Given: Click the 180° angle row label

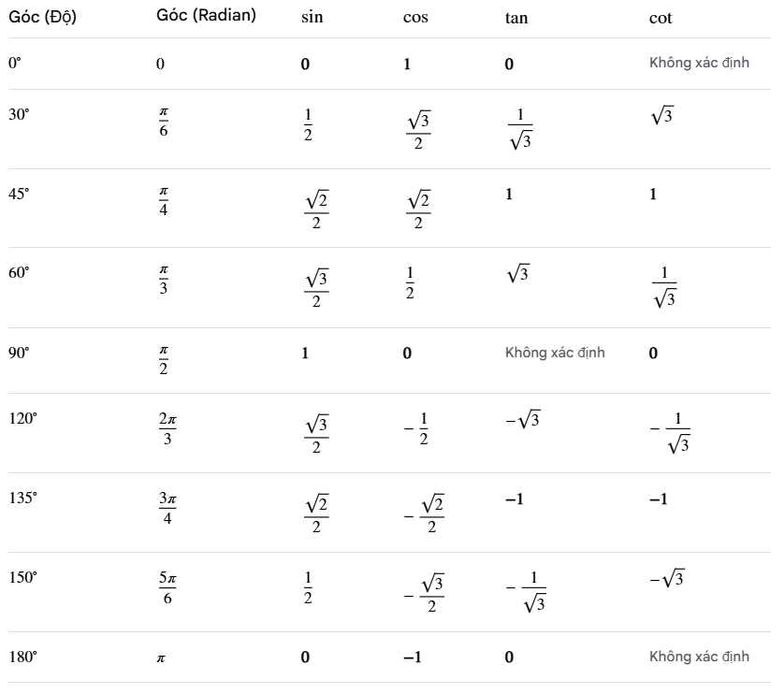Looking at the screenshot, I should coord(22,657).
